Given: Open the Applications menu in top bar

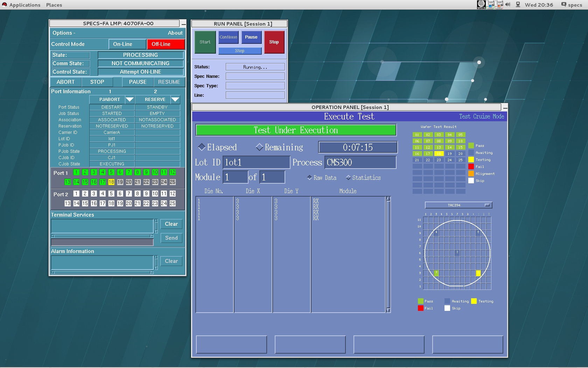Looking at the screenshot, I should [24, 5].
